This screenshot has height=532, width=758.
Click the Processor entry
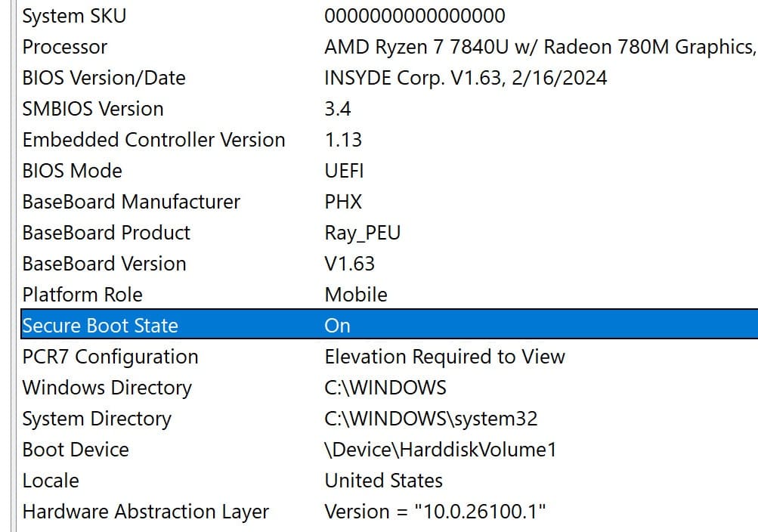click(x=64, y=46)
